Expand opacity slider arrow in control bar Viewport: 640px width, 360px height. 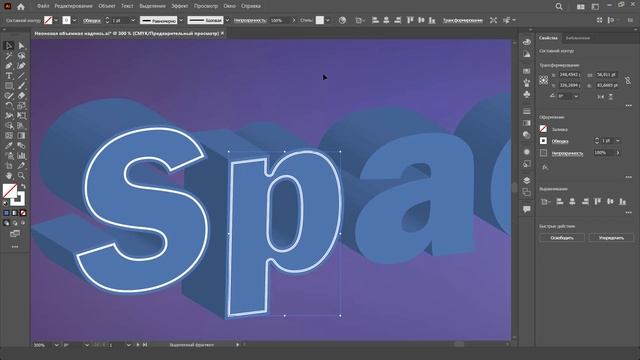(293, 20)
